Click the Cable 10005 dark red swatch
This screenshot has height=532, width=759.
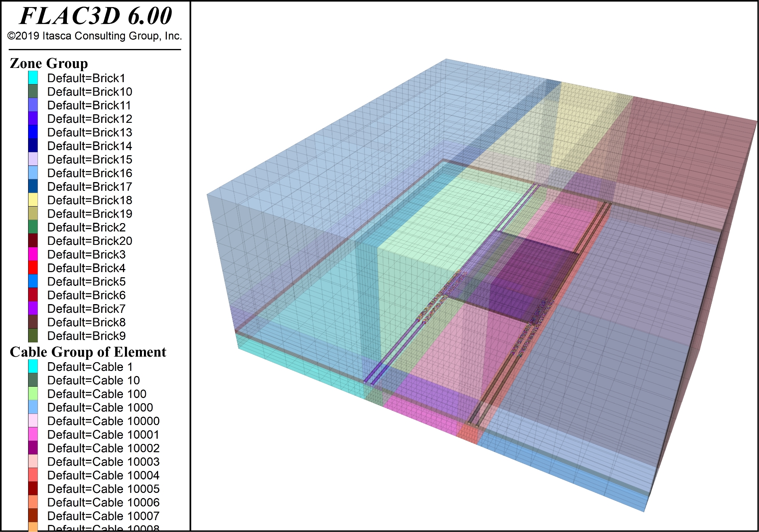click(33, 489)
